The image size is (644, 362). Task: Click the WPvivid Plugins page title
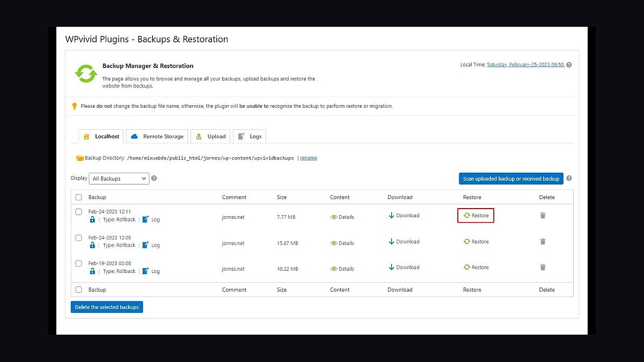(x=147, y=39)
